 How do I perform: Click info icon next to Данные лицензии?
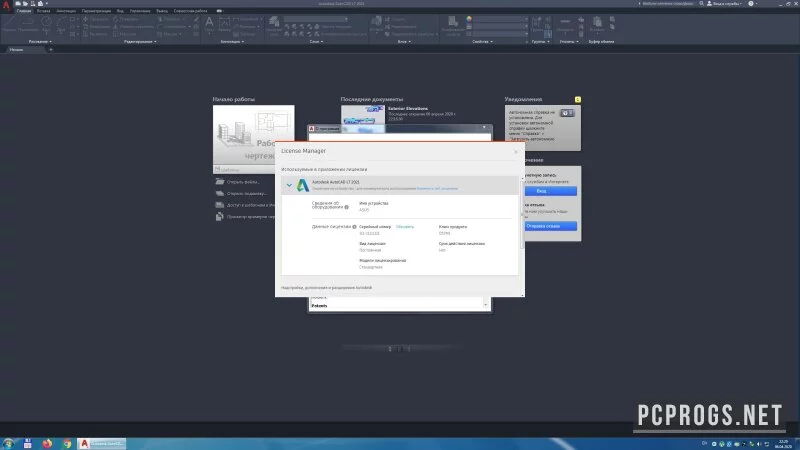(x=354, y=227)
